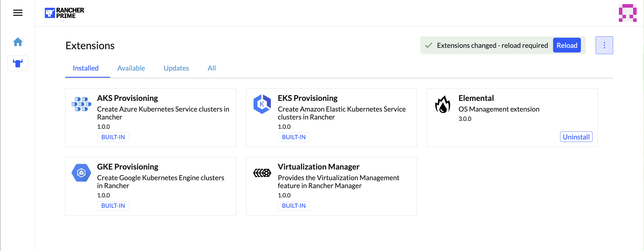
Task: Open the GKE Provisioning card title
Action: pyautogui.click(x=128, y=167)
